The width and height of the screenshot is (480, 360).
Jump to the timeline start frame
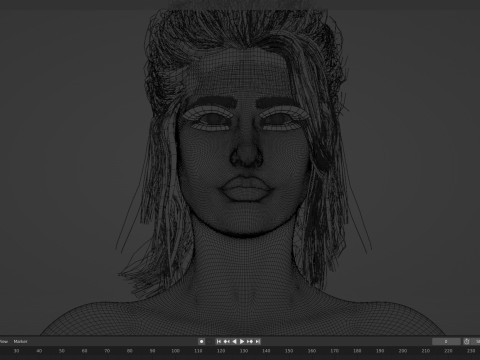point(219,341)
